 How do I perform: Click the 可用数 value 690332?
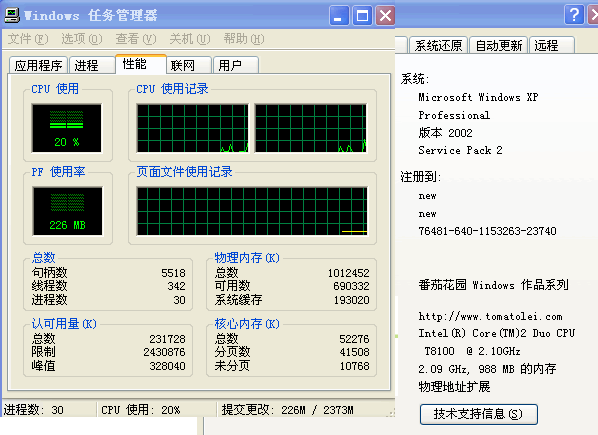(351, 286)
